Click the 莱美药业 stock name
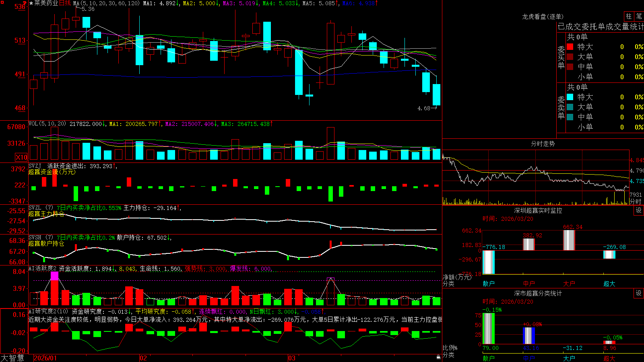The image size is (644, 362). 46,3
